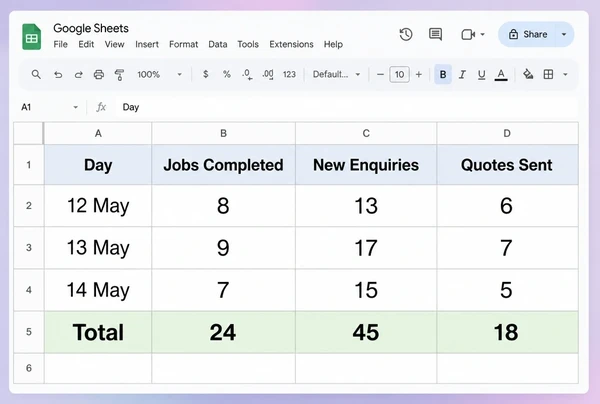Expand more toolbar options arrow
This screenshot has width=600, height=404.
[x=565, y=75]
